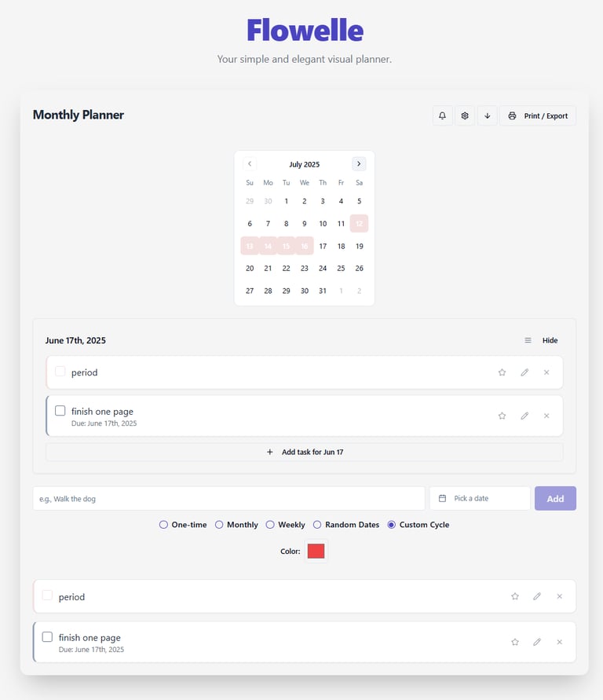Screen dimensions: 603x700
Task: Remove the bottom 'finish one page' task
Action: 559,642
